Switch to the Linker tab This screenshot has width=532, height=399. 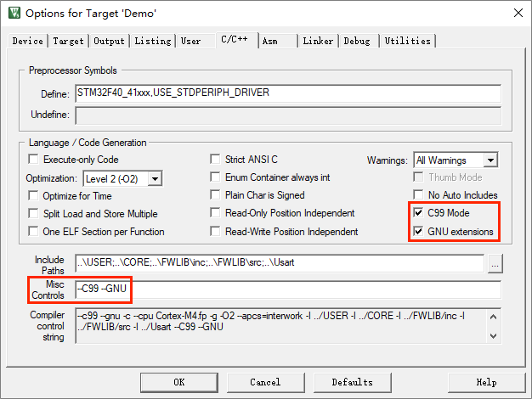click(318, 41)
